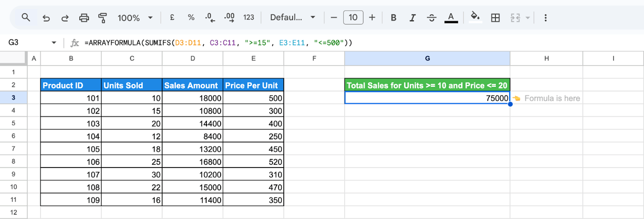Viewport: 644px width, 219px height.
Task: Click the Sales Amount cell 18000
Action: 192,98
